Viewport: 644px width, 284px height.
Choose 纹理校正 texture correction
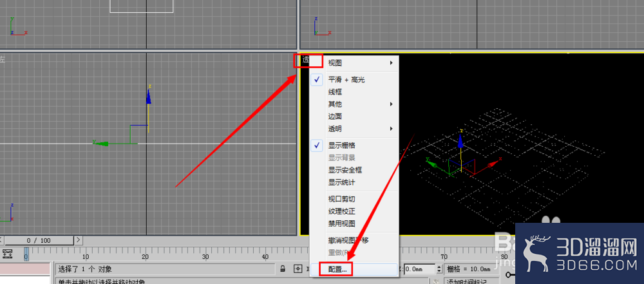pyautogui.click(x=354, y=212)
